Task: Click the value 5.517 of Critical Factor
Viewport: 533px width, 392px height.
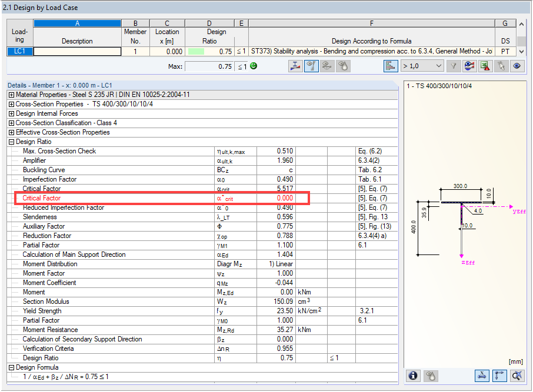Action: pyautogui.click(x=285, y=189)
